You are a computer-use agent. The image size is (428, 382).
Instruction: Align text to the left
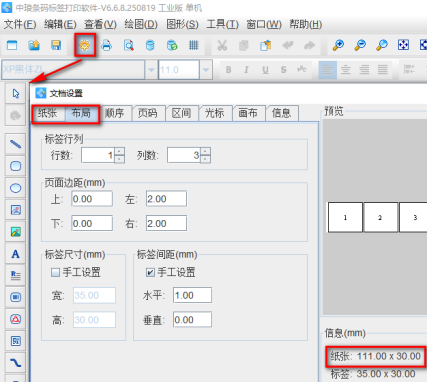(x=327, y=70)
